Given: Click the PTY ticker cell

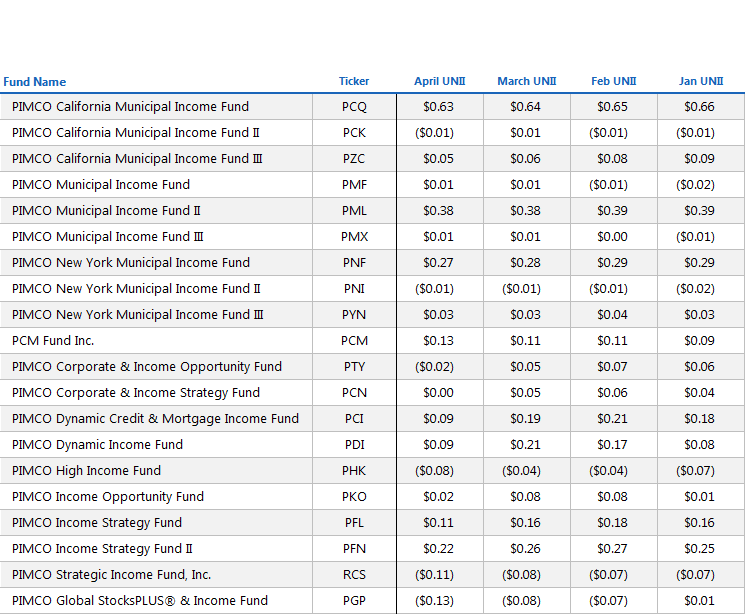Looking at the screenshot, I should 354,367.
